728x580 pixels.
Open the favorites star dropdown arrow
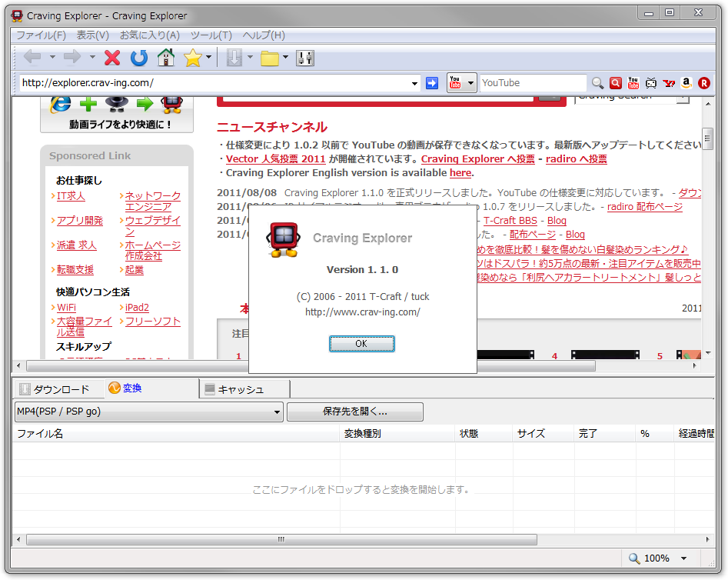pos(208,57)
